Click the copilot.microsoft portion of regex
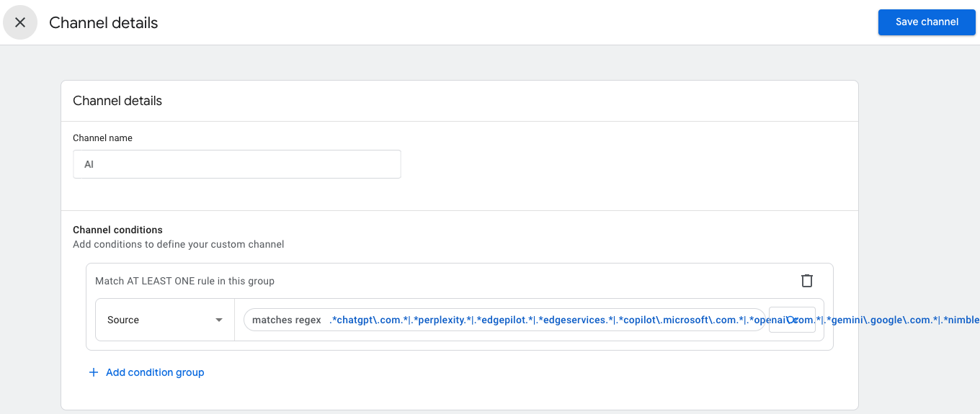Viewport: 980px width, 414px height. point(680,320)
